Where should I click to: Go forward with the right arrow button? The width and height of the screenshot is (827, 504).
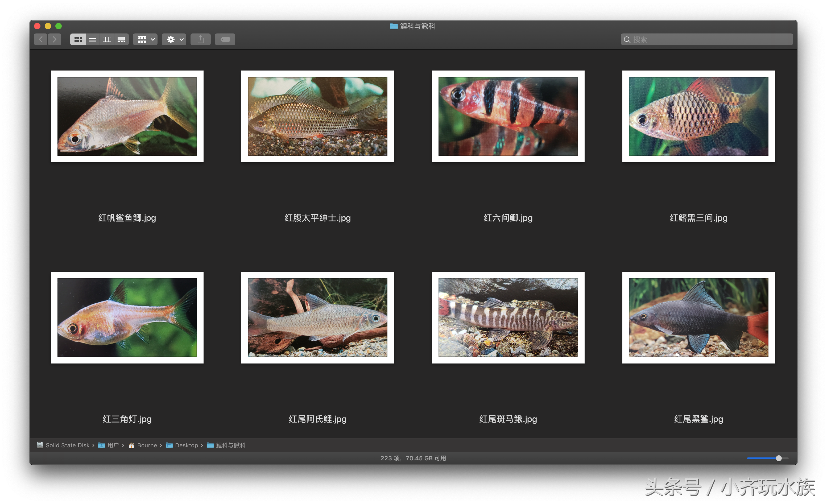(54, 40)
